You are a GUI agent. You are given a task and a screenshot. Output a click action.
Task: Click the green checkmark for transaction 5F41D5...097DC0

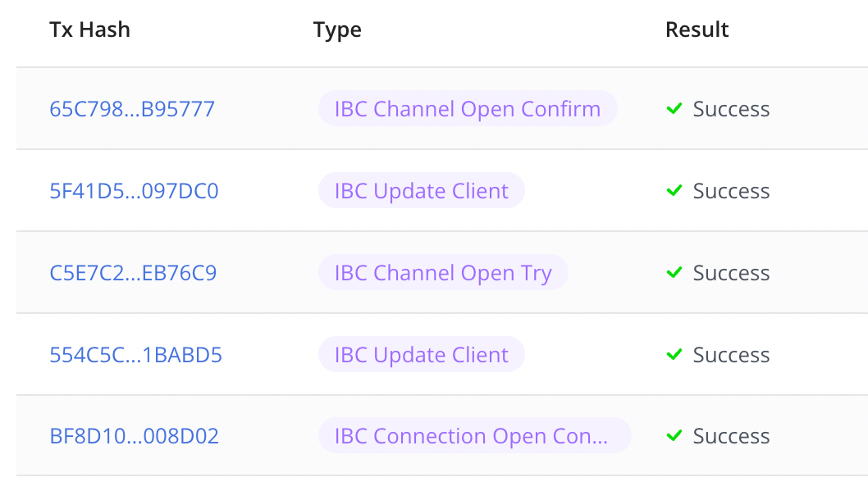674,190
